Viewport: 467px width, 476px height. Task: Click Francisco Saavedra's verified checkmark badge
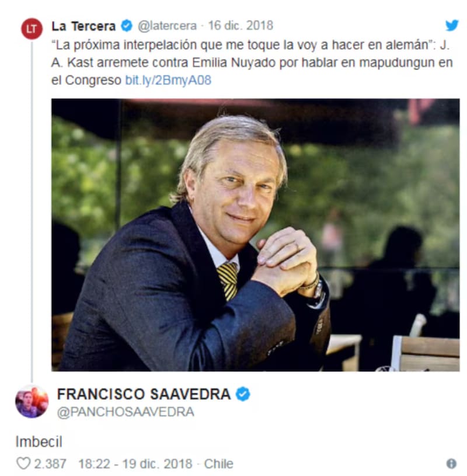click(243, 394)
